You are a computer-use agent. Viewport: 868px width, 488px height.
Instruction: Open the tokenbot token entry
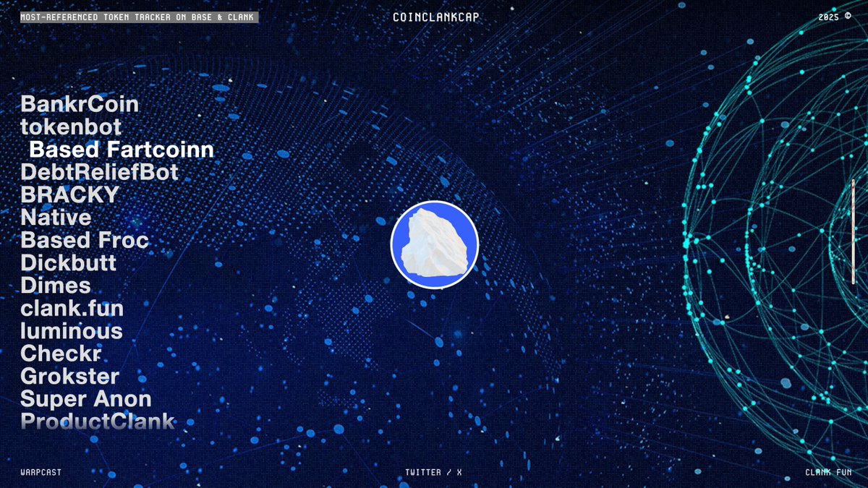[71, 127]
